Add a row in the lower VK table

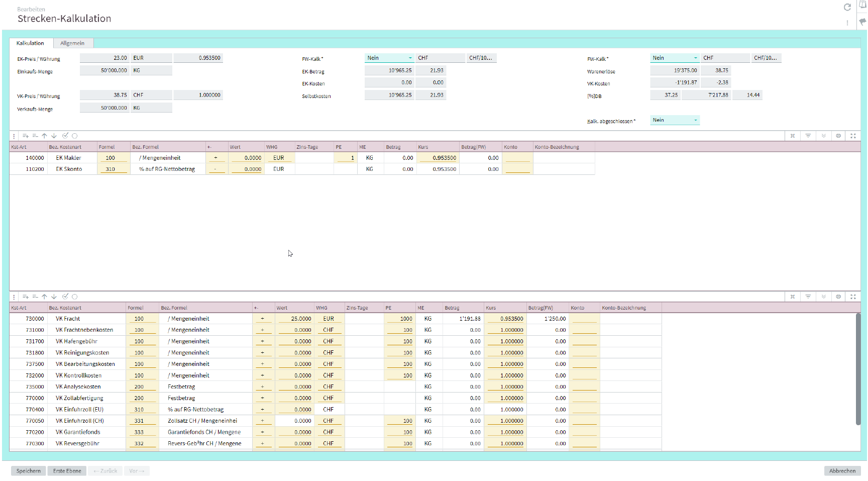coord(25,297)
